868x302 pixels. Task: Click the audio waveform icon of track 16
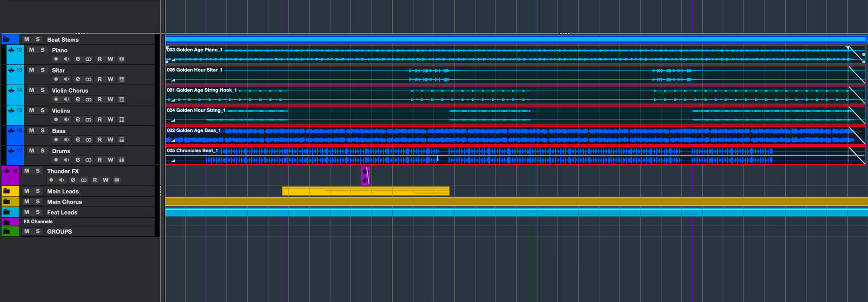[x=11, y=130]
